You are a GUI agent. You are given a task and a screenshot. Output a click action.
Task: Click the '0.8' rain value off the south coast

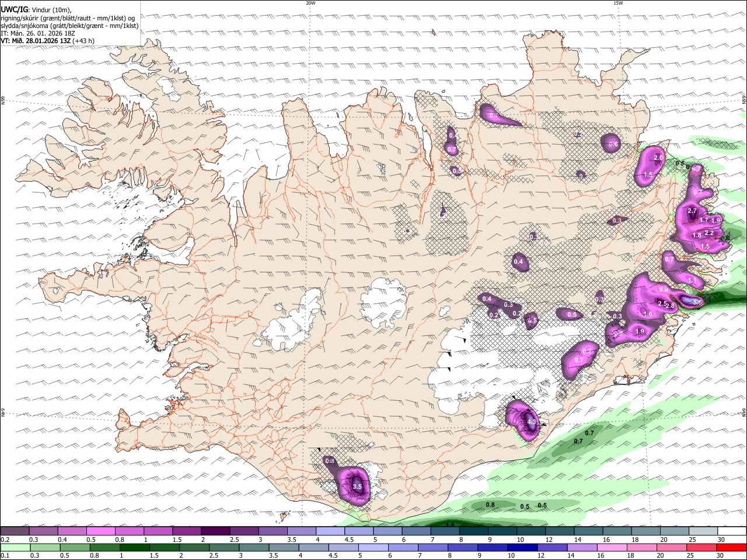tap(490, 505)
